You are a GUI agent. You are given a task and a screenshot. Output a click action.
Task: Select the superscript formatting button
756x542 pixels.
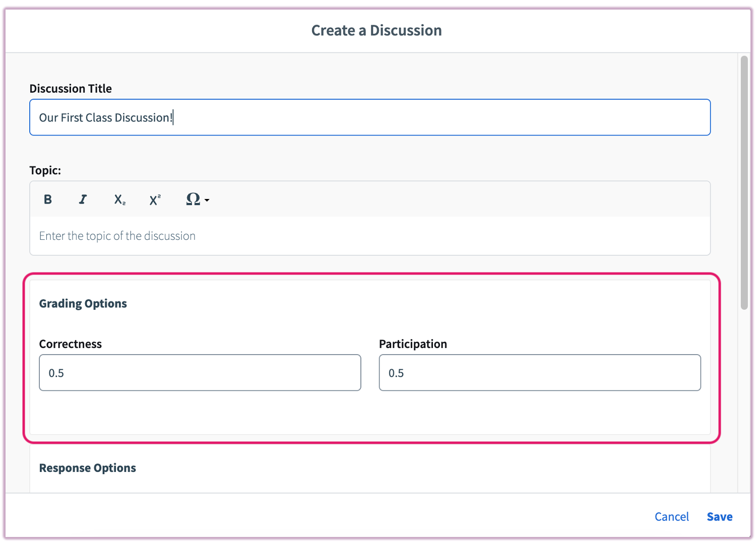pyautogui.click(x=155, y=199)
